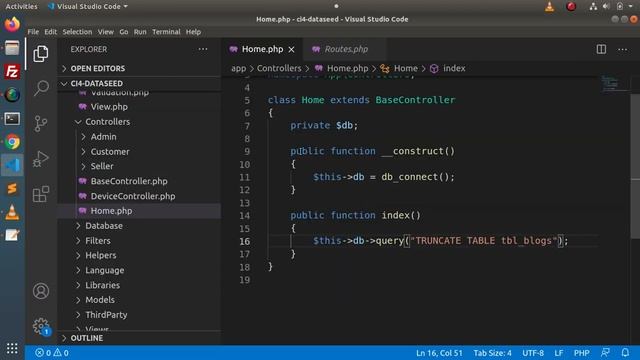Image resolution: width=640 pixels, height=360 pixels.
Task: Collapse the CI4-DATASEED section
Action: point(140,83)
